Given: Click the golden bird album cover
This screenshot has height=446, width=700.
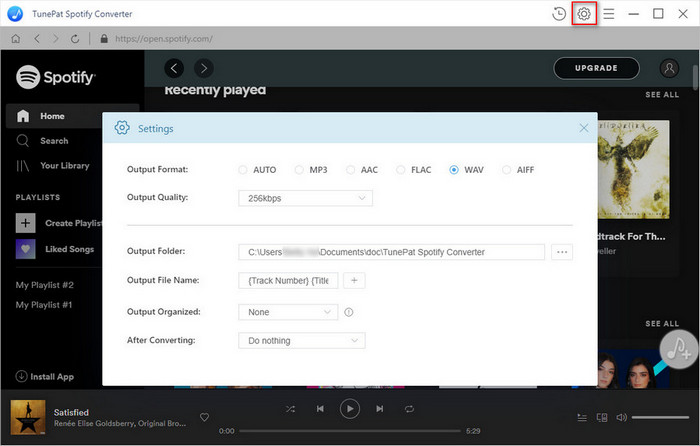Looking at the screenshot, I should [633, 169].
